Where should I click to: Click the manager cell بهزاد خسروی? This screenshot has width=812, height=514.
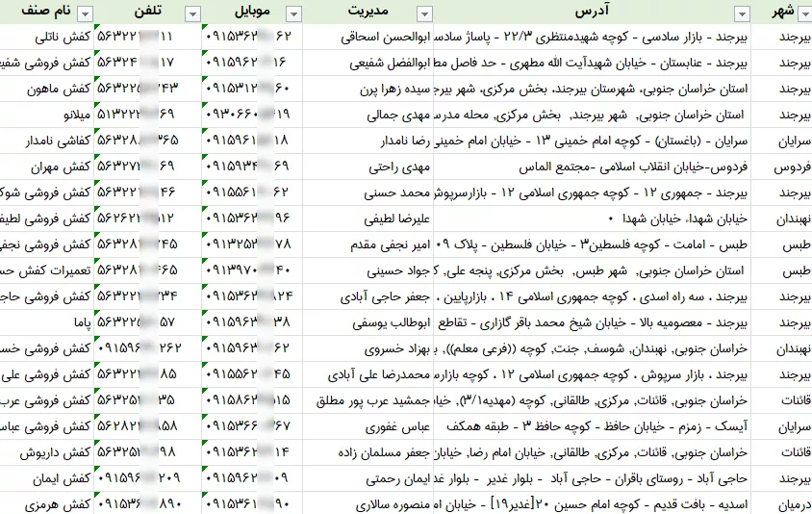pos(368,348)
